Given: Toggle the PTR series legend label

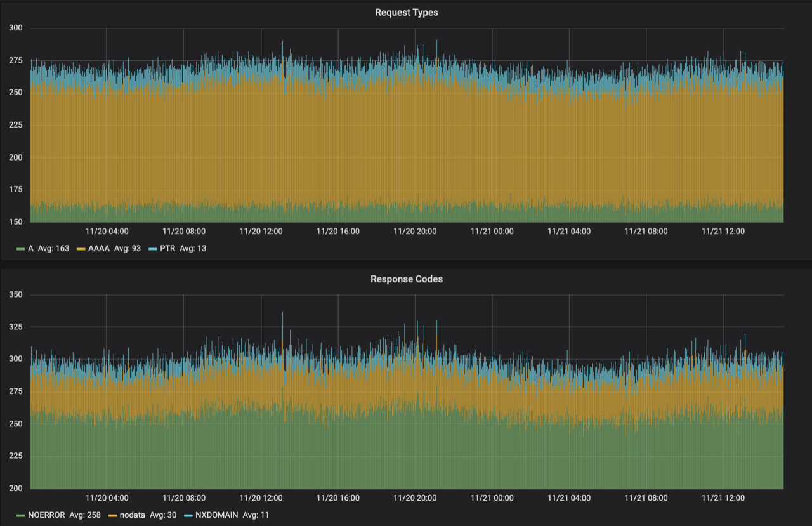Looking at the screenshot, I should (167, 249).
